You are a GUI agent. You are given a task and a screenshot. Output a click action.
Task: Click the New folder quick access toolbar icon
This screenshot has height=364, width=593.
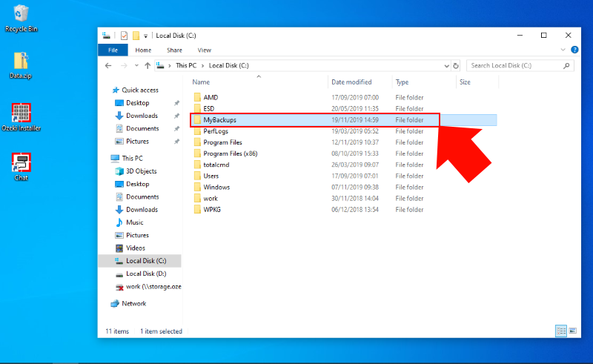136,36
